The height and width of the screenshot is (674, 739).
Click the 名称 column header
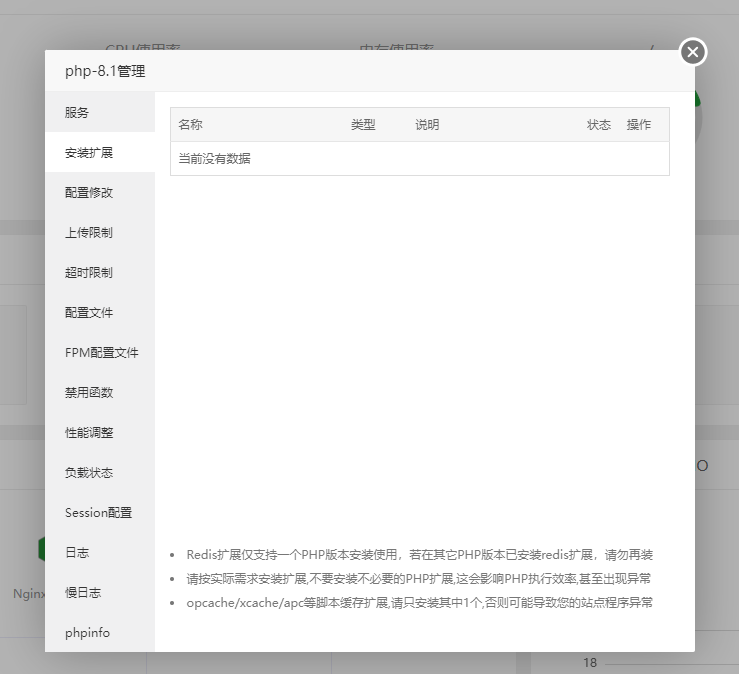[x=190, y=124]
